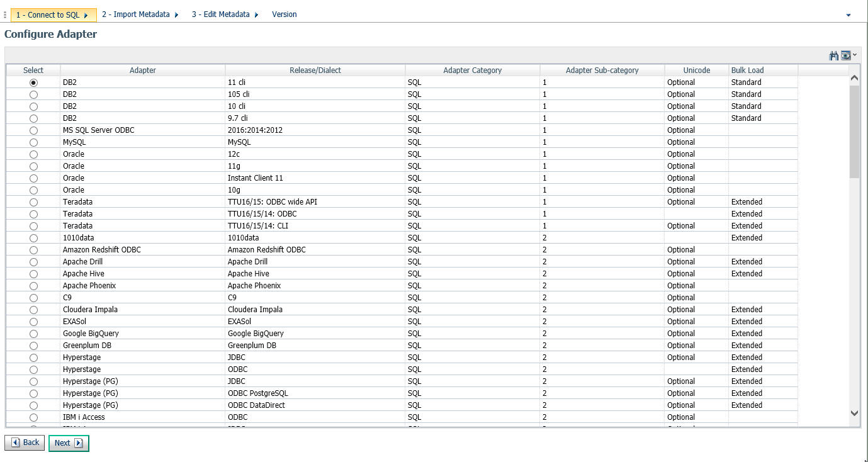Sort by the Select column header
This screenshot has height=462, width=868.
[x=33, y=70]
